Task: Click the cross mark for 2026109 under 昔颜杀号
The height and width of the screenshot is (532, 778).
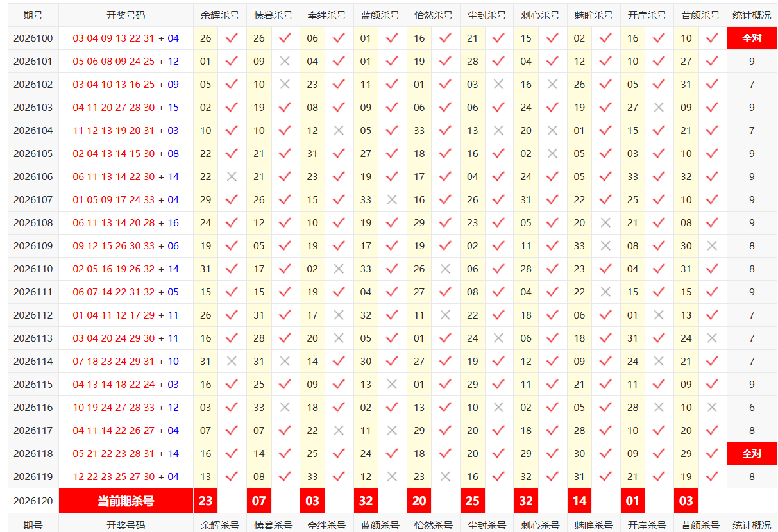Action: (x=712, y=246)
